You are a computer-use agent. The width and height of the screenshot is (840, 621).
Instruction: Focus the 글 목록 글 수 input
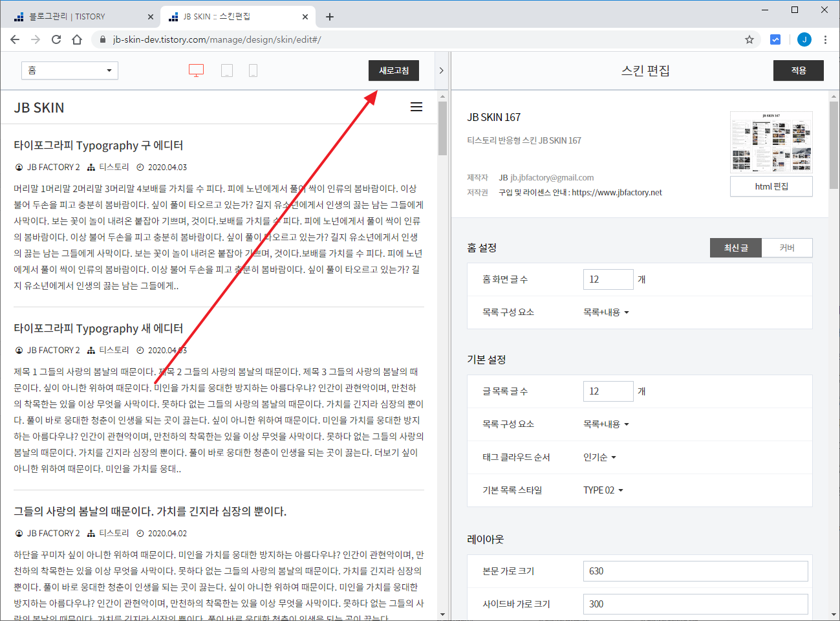click(608, 391)
